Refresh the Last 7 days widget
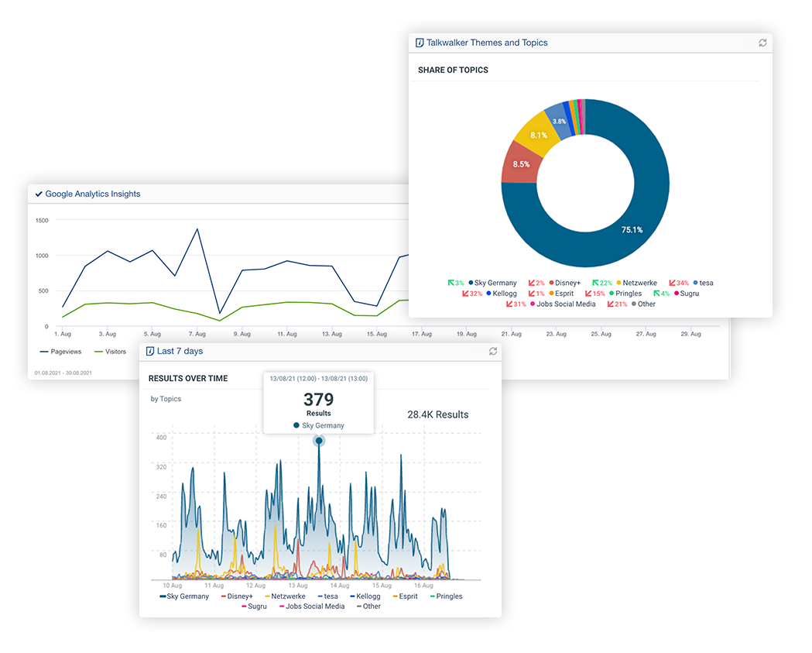The image size is (812, 653). click(x=493, y=352)
